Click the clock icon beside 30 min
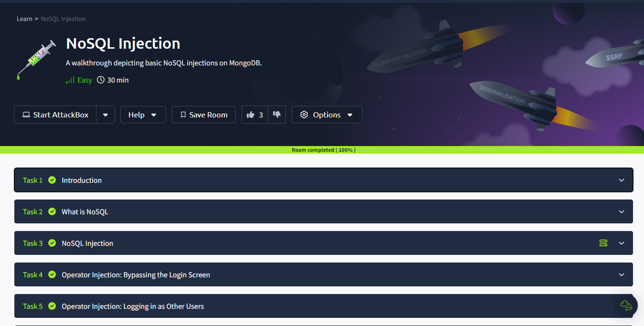Viewport: 644px width, 326px height. point(100,80)
